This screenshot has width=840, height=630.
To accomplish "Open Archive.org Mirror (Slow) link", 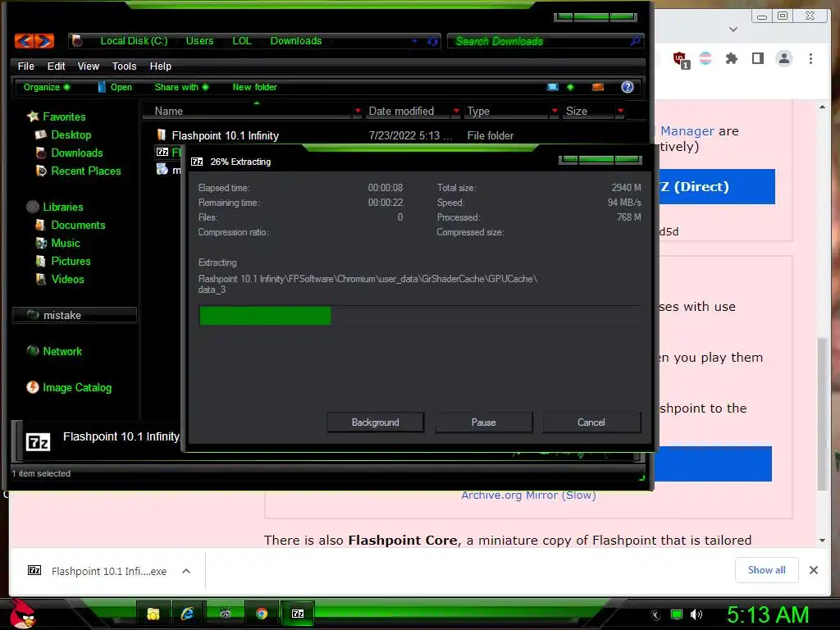I will [528, 495].
